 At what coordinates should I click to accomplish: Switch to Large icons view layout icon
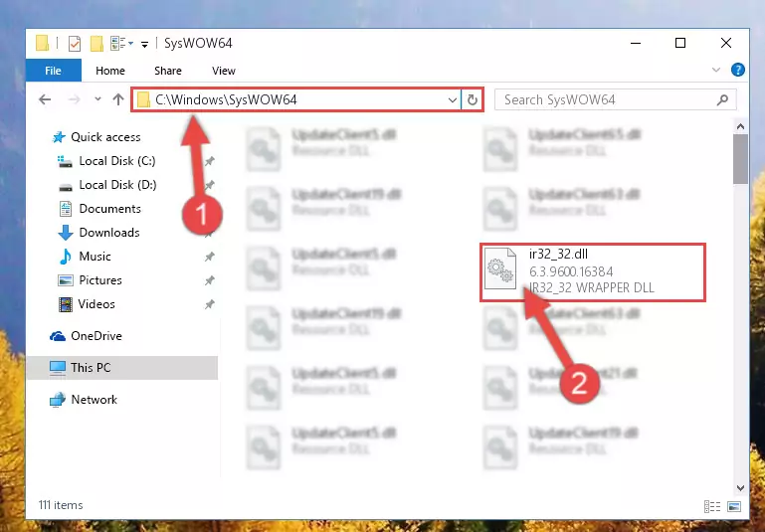click(734, 507)
